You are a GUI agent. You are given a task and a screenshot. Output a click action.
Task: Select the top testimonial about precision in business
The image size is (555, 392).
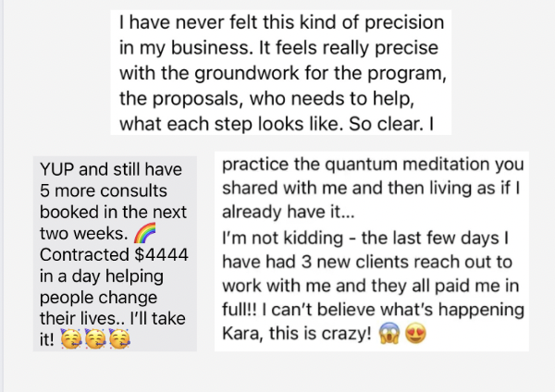(278, 71)
